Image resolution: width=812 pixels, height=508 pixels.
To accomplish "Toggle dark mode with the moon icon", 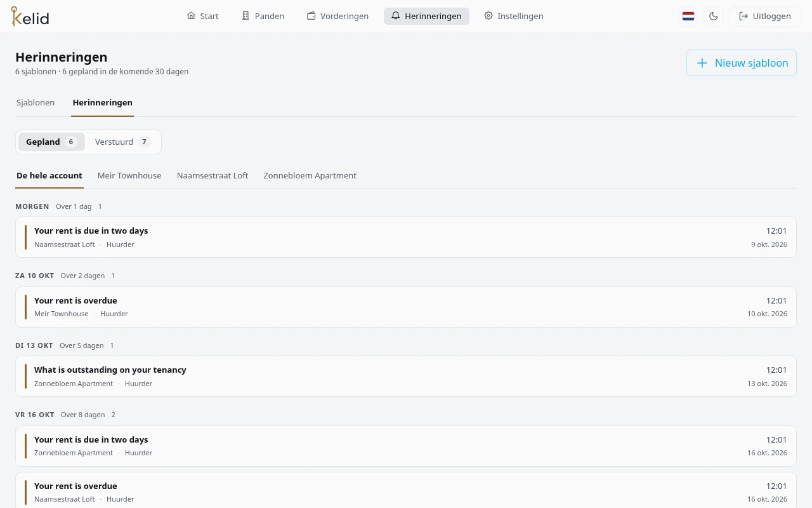I will [714, 17].
